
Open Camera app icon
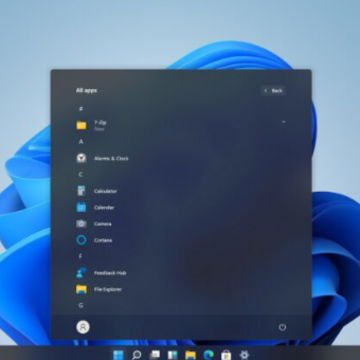pyautogui.click(x=81, y=224)
